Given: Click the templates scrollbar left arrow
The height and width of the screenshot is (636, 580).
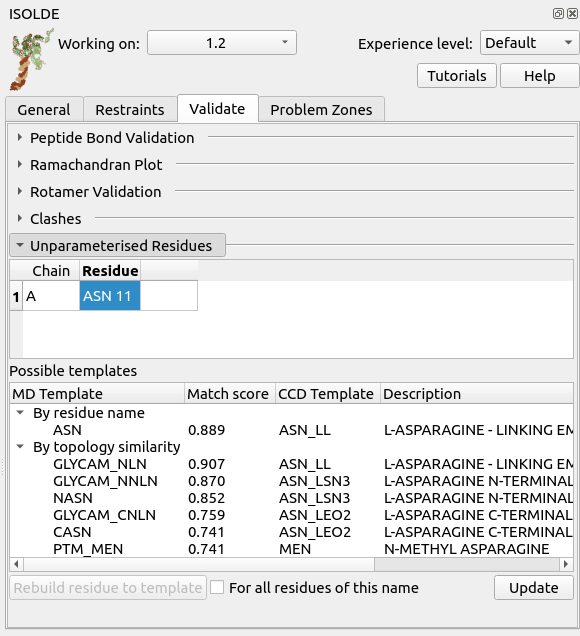Looking at the screenshot, I should click(x=16, y=564).
